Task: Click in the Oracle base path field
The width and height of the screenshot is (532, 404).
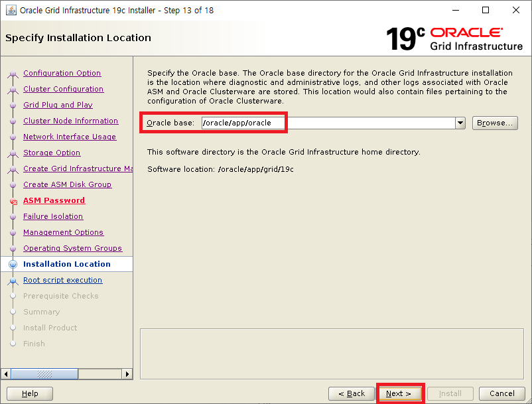Action: pyautogui.click(x=328, y=123)
